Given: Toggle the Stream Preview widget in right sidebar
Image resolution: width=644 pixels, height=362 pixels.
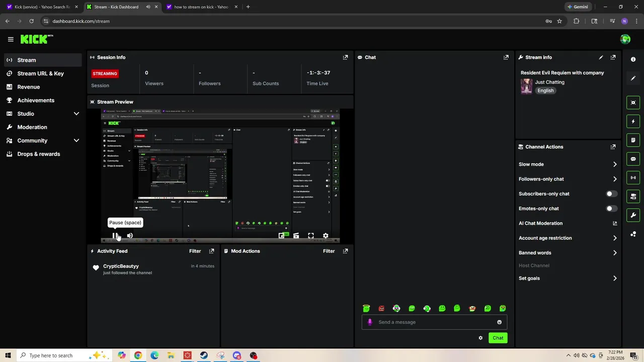Looking at the screenshot, I should (633, 103).
